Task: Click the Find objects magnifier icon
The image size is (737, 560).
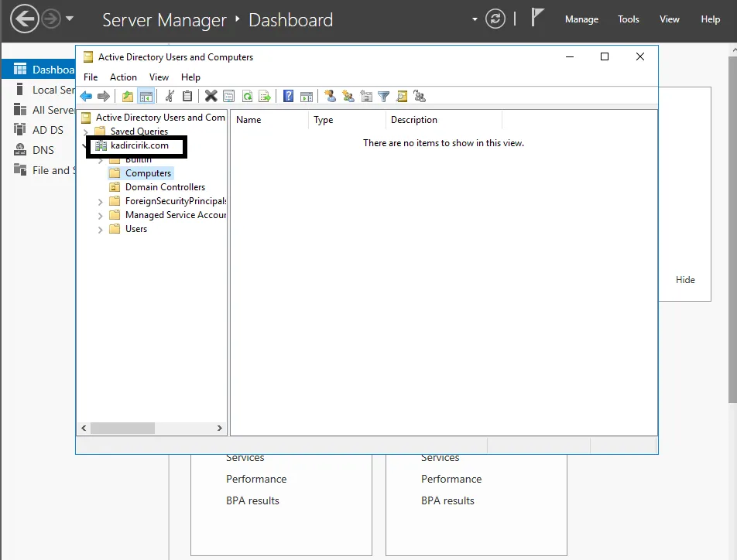Action: click(x=402, y=97)
